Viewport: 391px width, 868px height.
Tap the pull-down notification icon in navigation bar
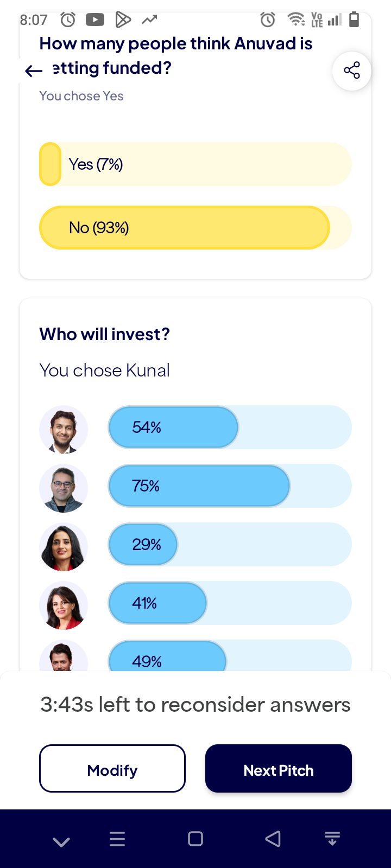[332, 839]
